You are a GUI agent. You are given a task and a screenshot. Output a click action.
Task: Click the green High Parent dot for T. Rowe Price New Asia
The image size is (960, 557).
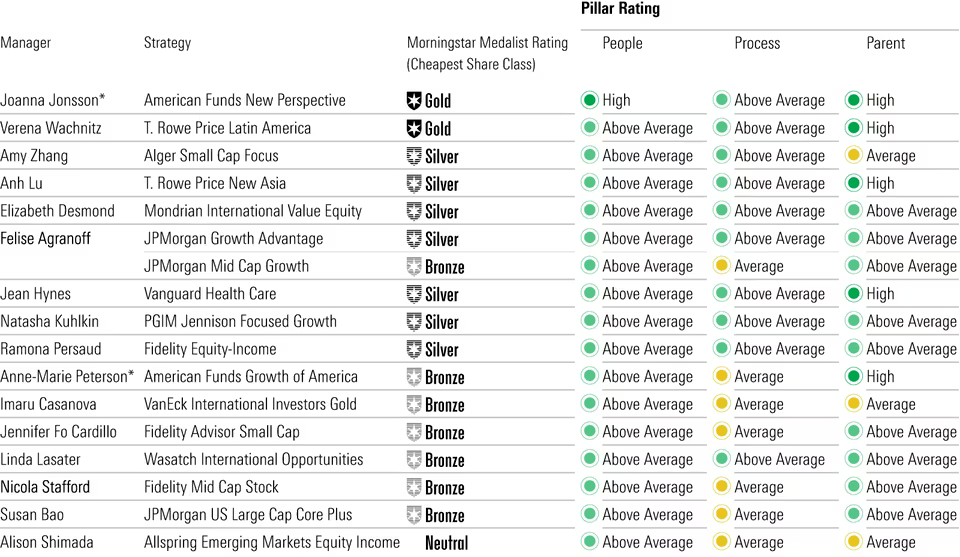[x=853, y=184]
